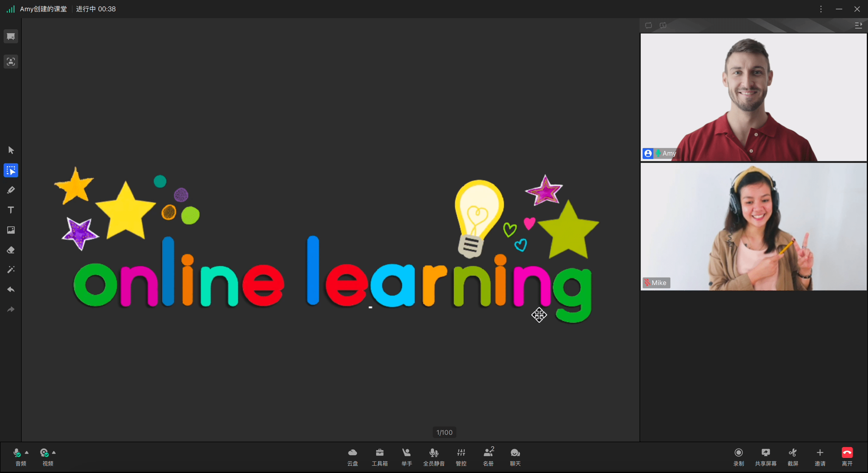Click the second video layout icon
Image resolution: width=868 pixels, height=473 pixels.
[663, 26]
